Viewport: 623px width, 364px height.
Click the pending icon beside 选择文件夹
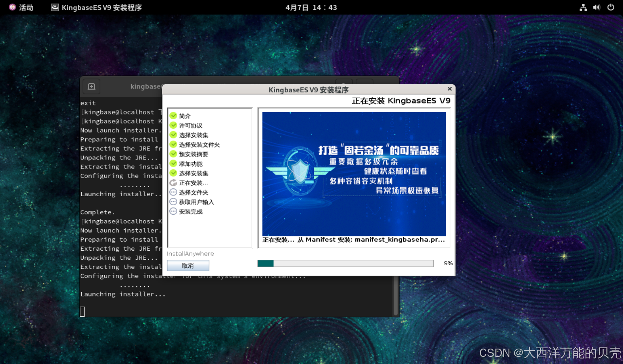tap(173, 192)
